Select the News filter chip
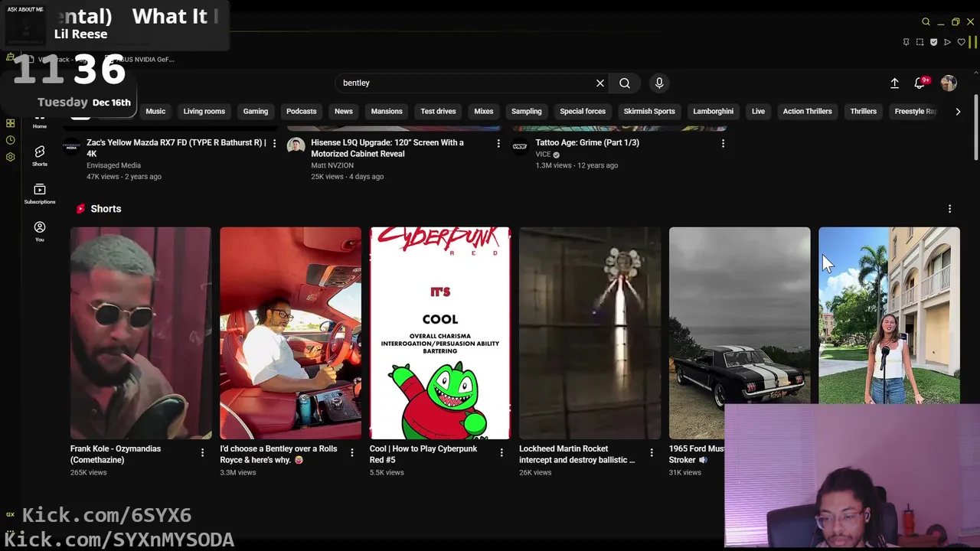This screenshot has height=551, width=980. pos(344,111)
